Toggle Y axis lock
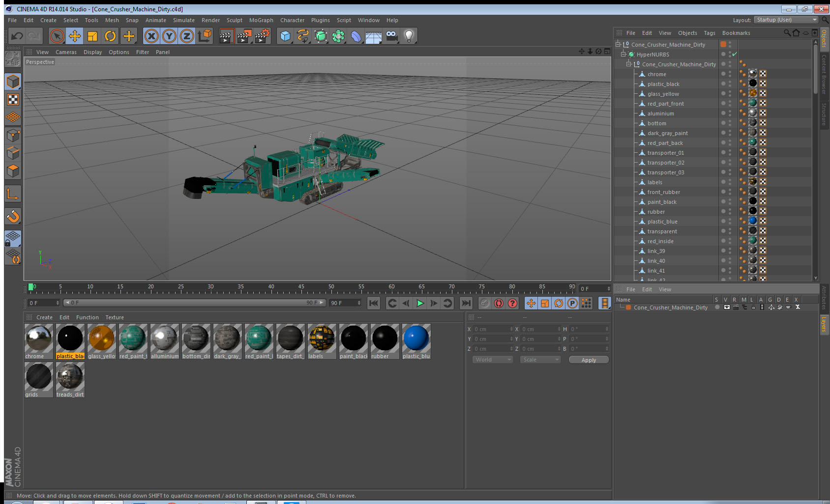830x504 pixels. pos(169,36)
